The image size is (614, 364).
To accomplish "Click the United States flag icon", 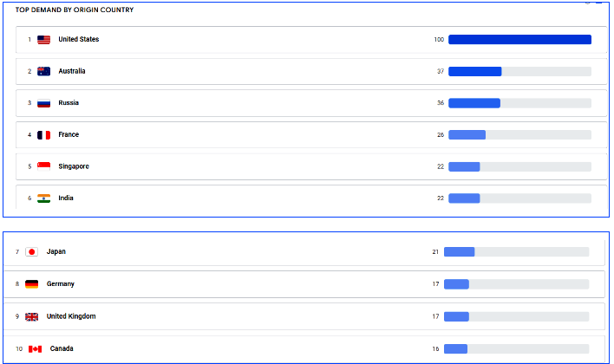I will (x=43, y=40).
